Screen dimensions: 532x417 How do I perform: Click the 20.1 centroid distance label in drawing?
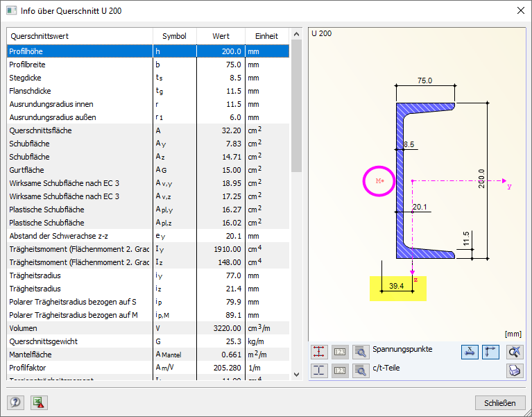tap(420, 207)
